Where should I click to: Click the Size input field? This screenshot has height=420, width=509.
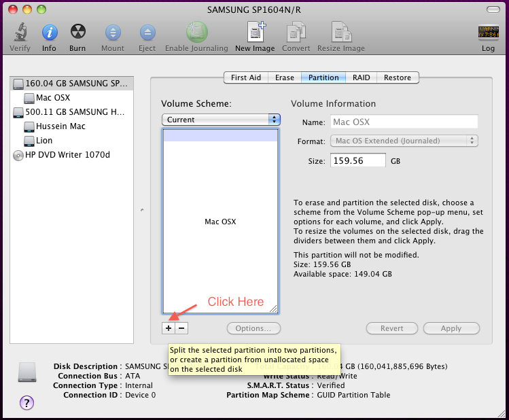coord(358,160)
